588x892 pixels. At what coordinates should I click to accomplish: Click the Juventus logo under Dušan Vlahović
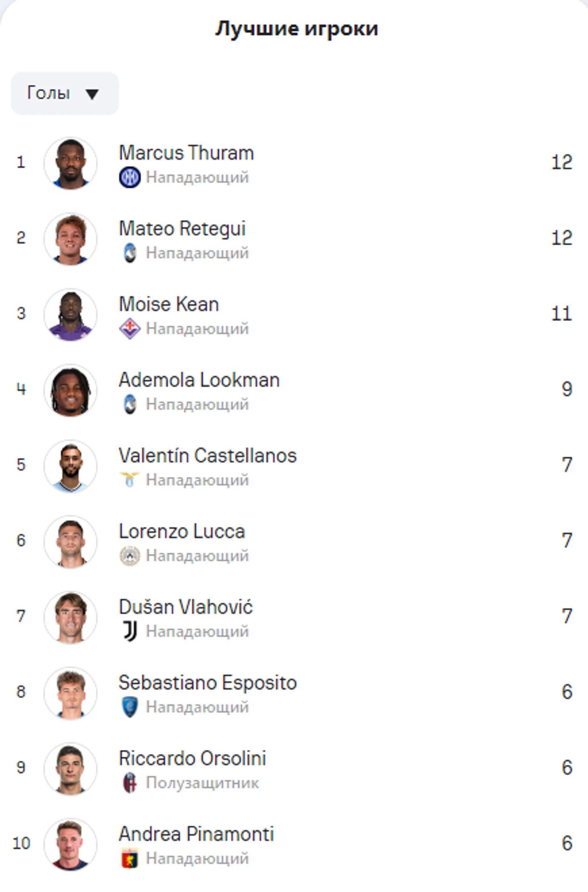point(130,631)
